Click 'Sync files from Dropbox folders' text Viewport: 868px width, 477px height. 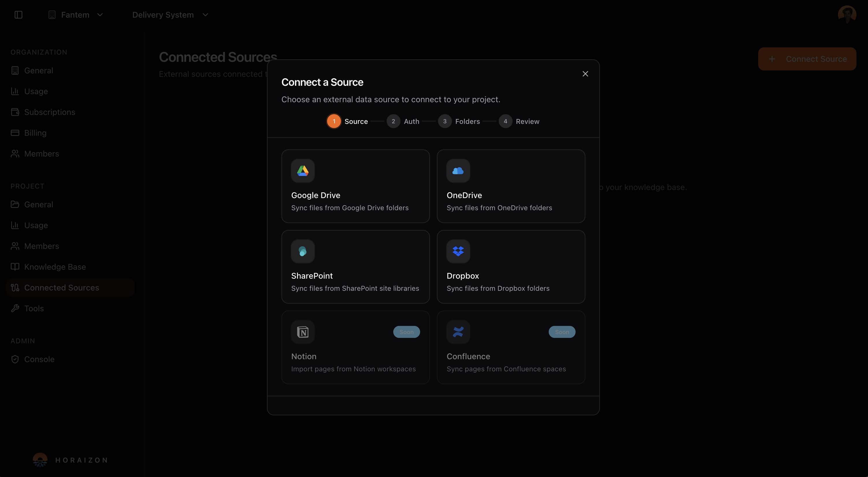(x=498, y=288)
